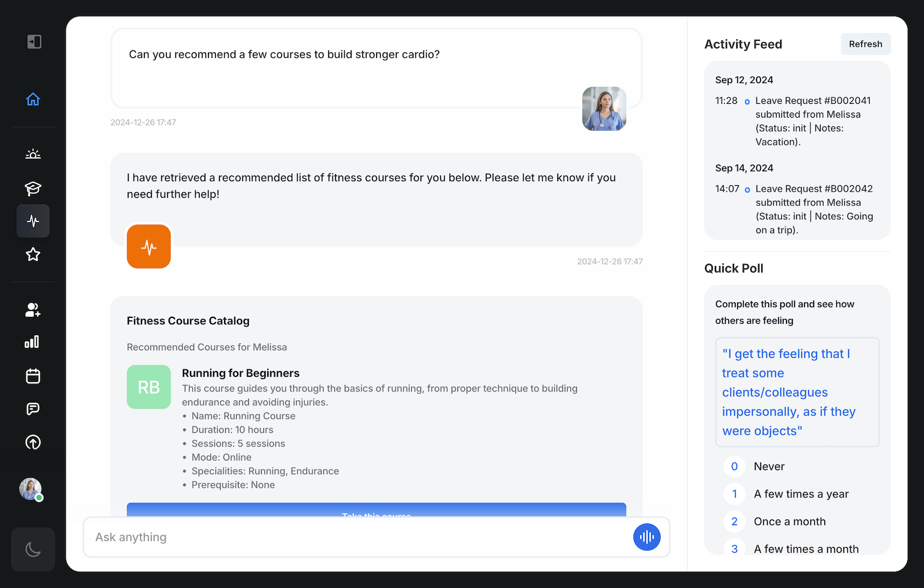Viewport: 924px width, 588px height.
Task: Open the Leave Request #B002041 entry
Action: click(808, 121)
